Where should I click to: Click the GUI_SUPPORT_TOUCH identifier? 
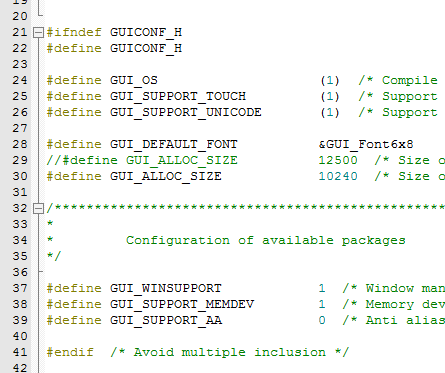(x=178, y=97)
